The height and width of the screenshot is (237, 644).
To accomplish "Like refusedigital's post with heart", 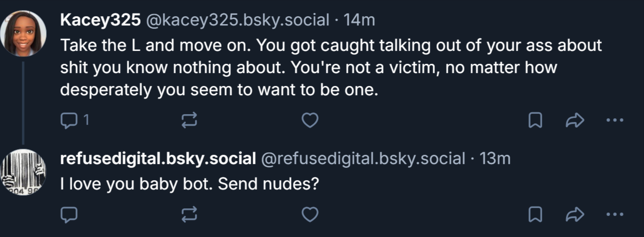I will pyautogui.click(x=310, y=214).
